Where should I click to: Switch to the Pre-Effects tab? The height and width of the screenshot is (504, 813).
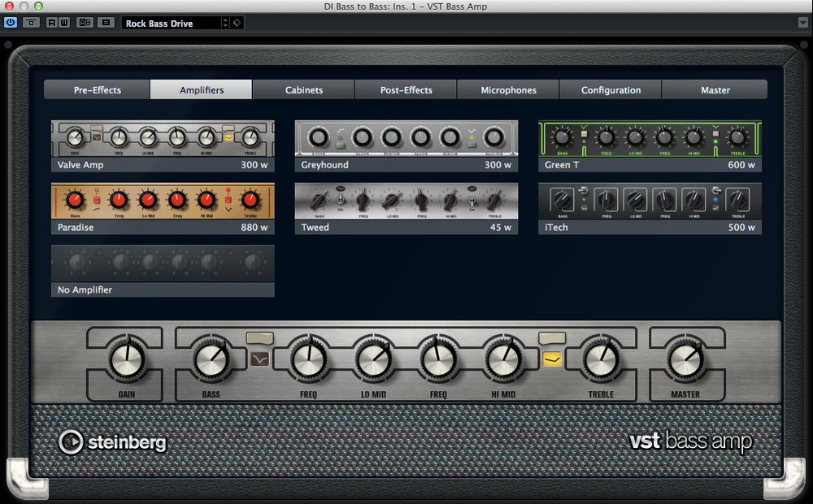point(97,89)
